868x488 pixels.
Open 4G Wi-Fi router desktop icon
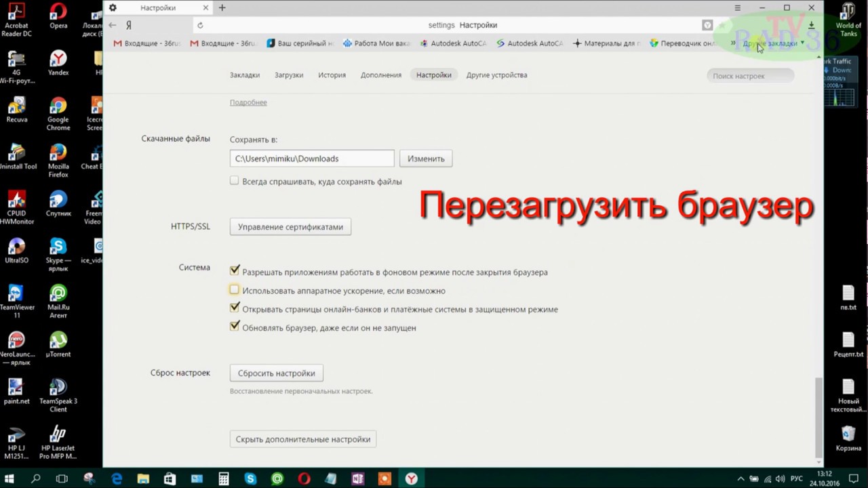pos(17,67)
